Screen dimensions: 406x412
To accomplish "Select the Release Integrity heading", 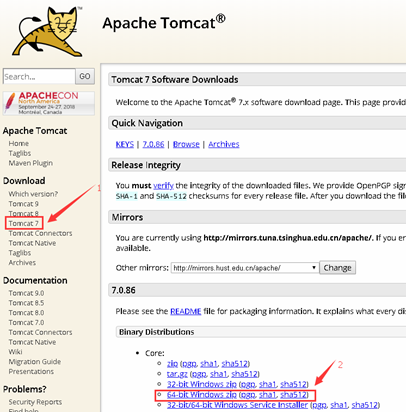I will tap(146, 165).
